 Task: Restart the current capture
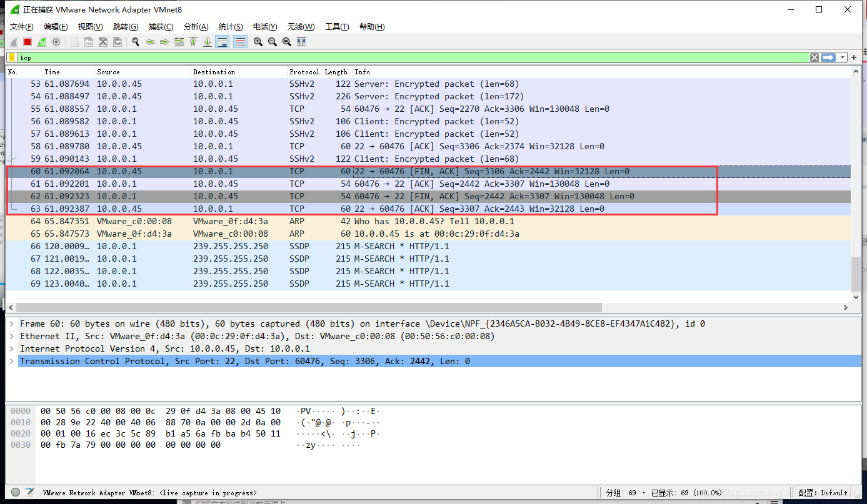pos(42,42)
